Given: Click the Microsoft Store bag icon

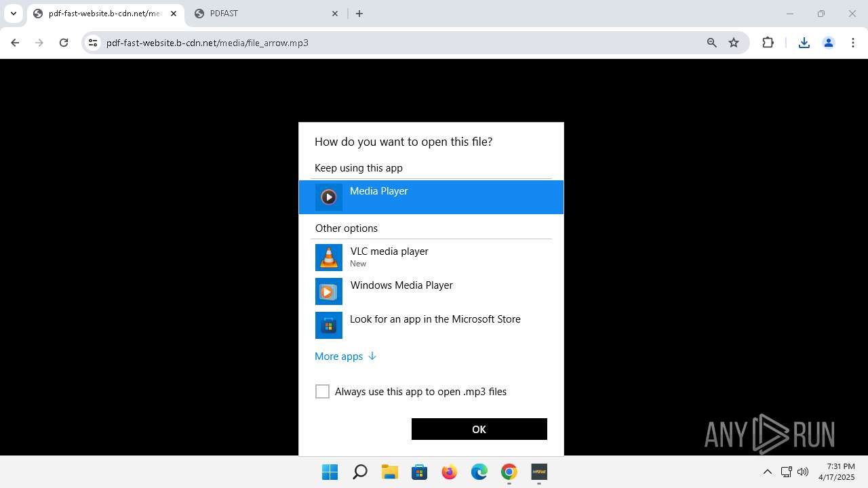Looking at the screenshot, I should [x=329, y=325].
